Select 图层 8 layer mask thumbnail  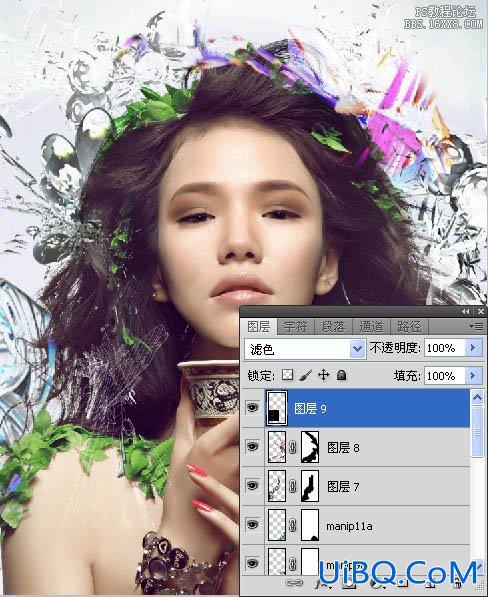310,447
